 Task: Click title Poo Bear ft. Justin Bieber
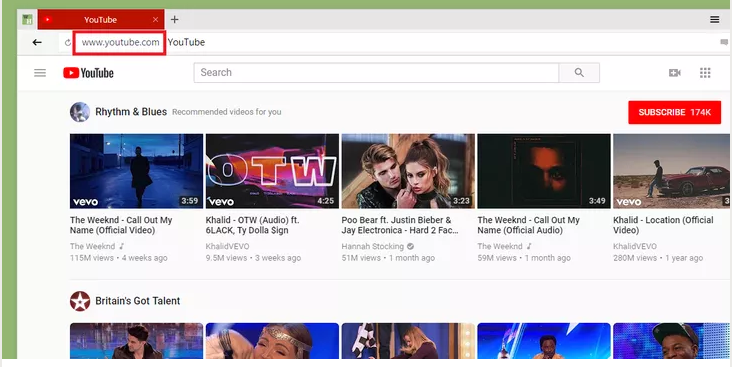click(400, 225)
